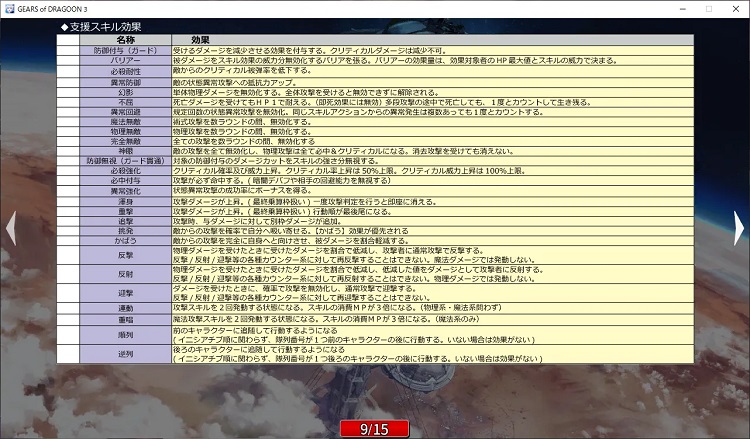750x439 pixels.
Task: Select the 追撃 skill name
Action: pyautogui.click(x=125, y=221)
